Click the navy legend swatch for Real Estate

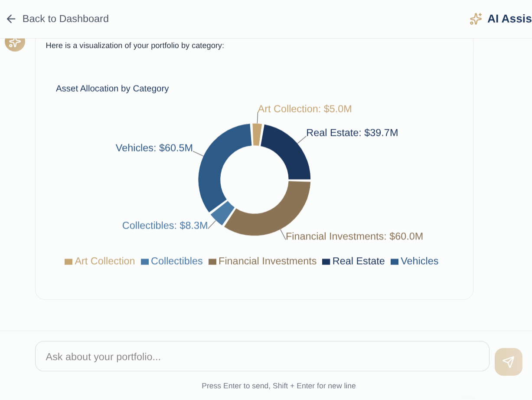click(325, 261)
